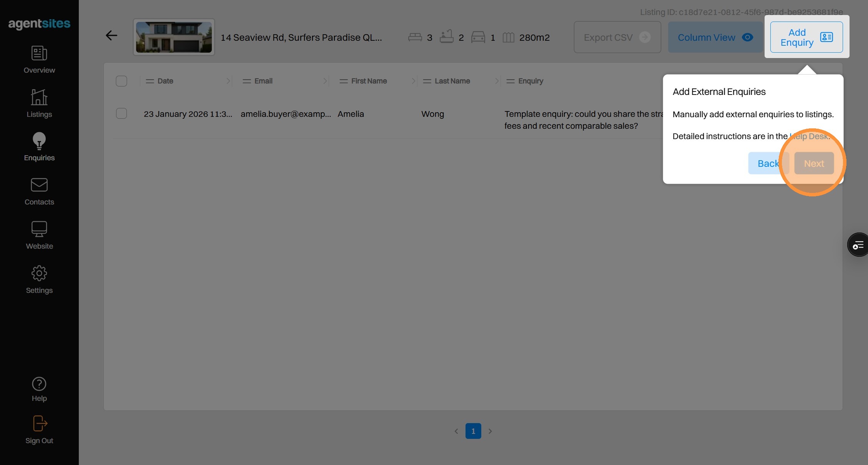Image resolution: width=868 pixels, height=465 pixels.
Task: Expand the Date column chevron
Action: pos(228,81)
